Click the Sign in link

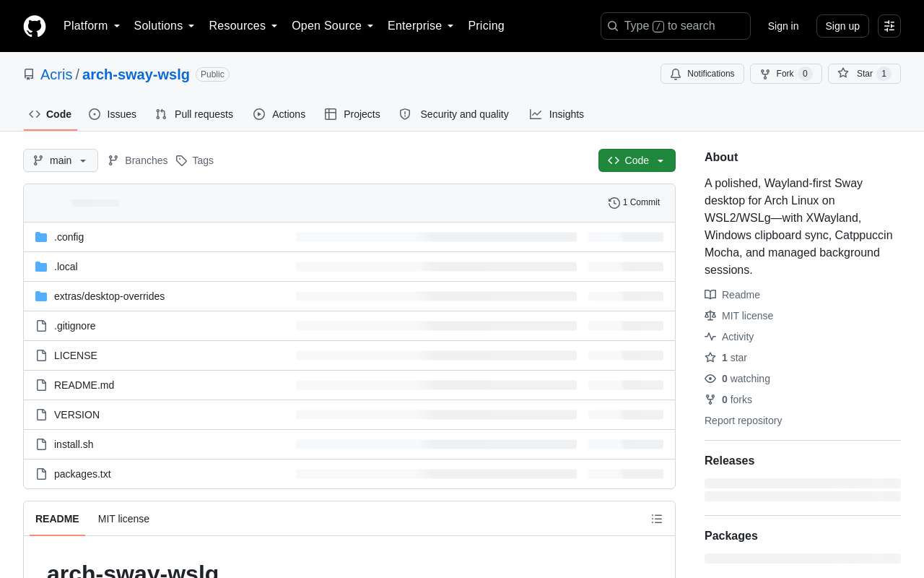(783, 26)
